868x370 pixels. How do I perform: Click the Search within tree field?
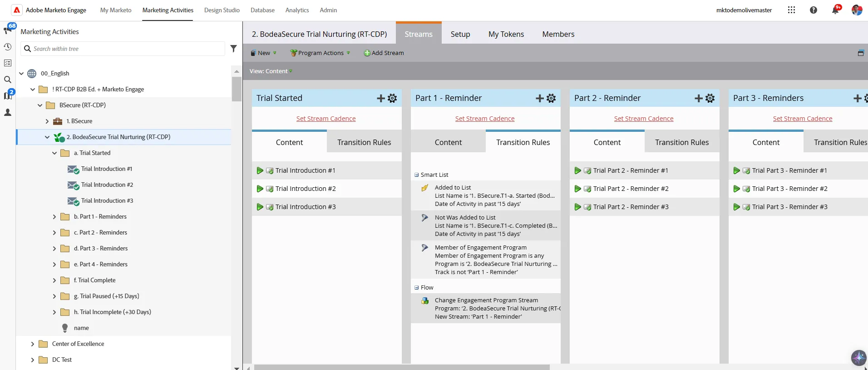[x=123, y=49]
